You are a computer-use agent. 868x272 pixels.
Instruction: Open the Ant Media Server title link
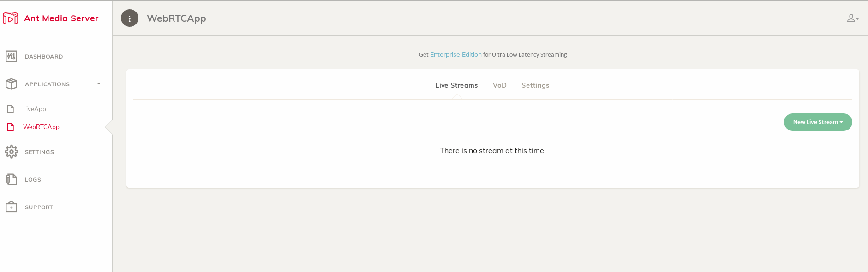click(61, 18)
